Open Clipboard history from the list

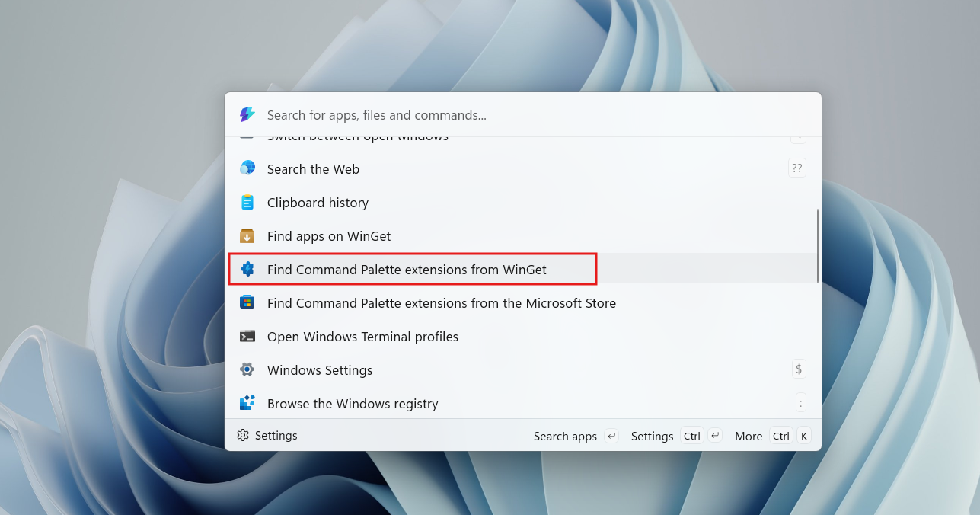click(318, 203)
